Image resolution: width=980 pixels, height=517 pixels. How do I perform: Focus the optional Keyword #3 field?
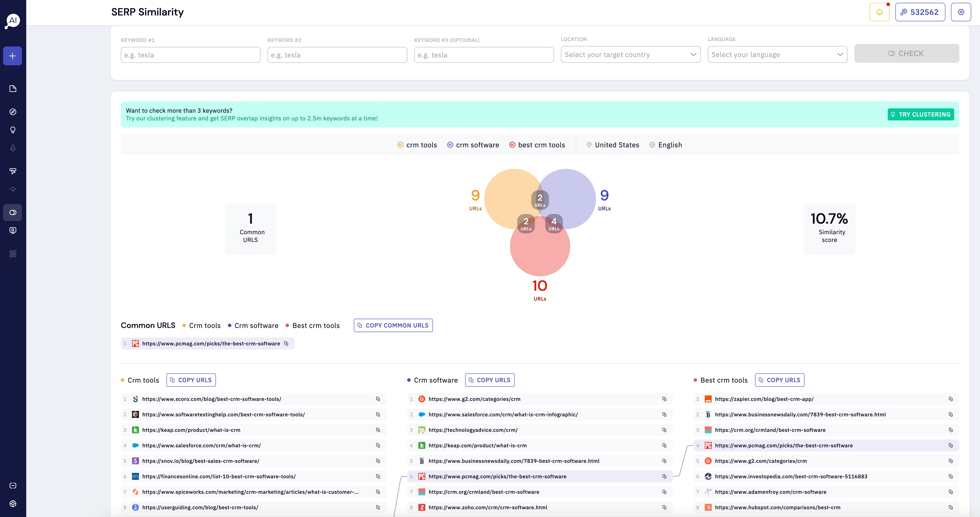pyautogui.click(x=484, y=55)
